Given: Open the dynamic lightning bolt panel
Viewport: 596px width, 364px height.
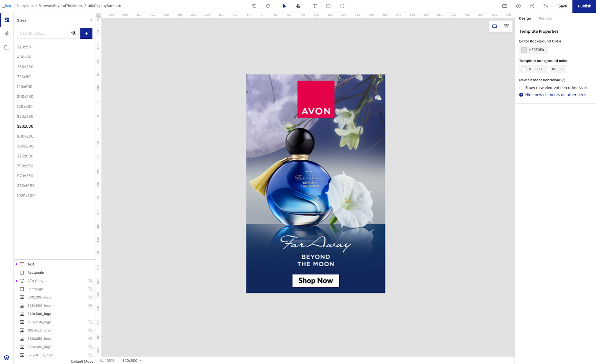Looking at the screenshot, I should (7, 34).
